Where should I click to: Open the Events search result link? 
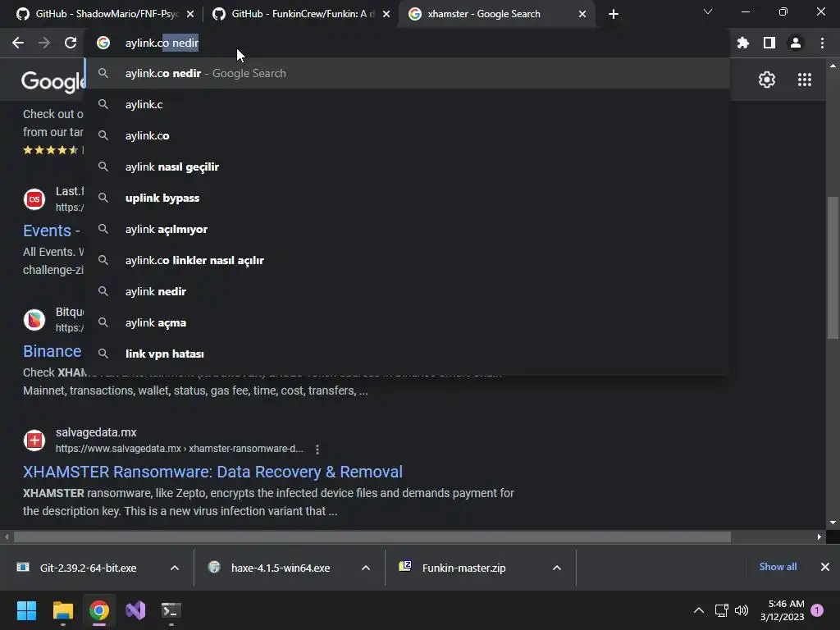pos(52,231)
